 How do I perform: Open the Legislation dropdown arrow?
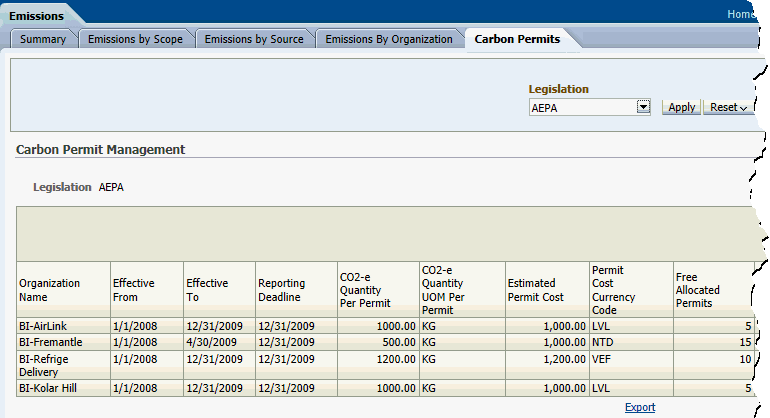(x=643, y=107)
